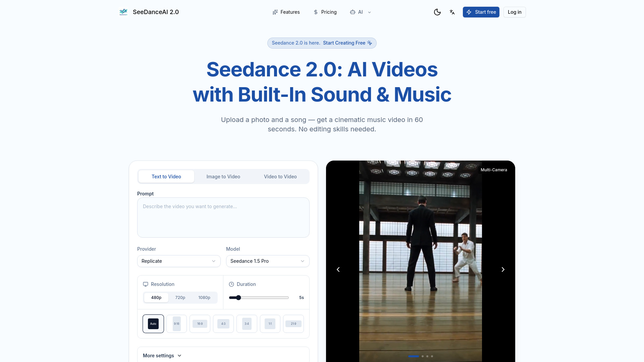Select the 480p resolution option

[x=156, y=297]
